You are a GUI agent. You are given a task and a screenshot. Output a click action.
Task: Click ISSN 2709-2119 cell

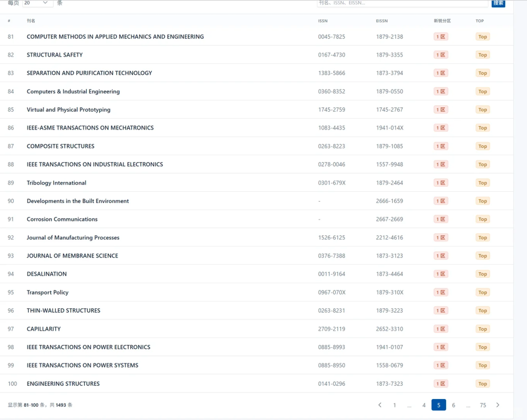(332, 329)
